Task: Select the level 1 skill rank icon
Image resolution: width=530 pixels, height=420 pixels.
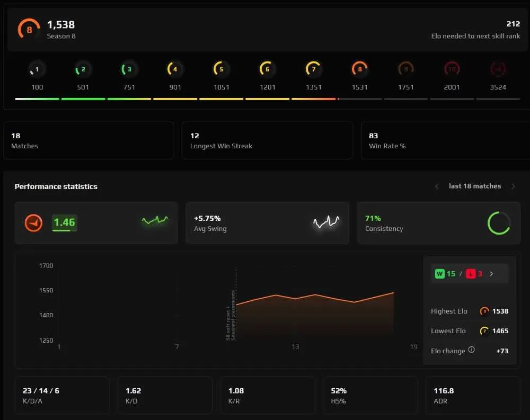Action: click(x=37, y=69)
